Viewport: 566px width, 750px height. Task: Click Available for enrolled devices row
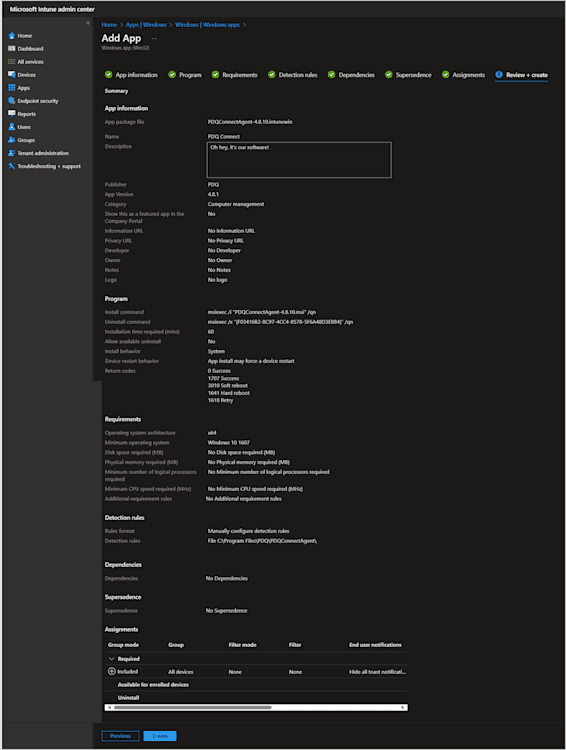coord(153,684)
